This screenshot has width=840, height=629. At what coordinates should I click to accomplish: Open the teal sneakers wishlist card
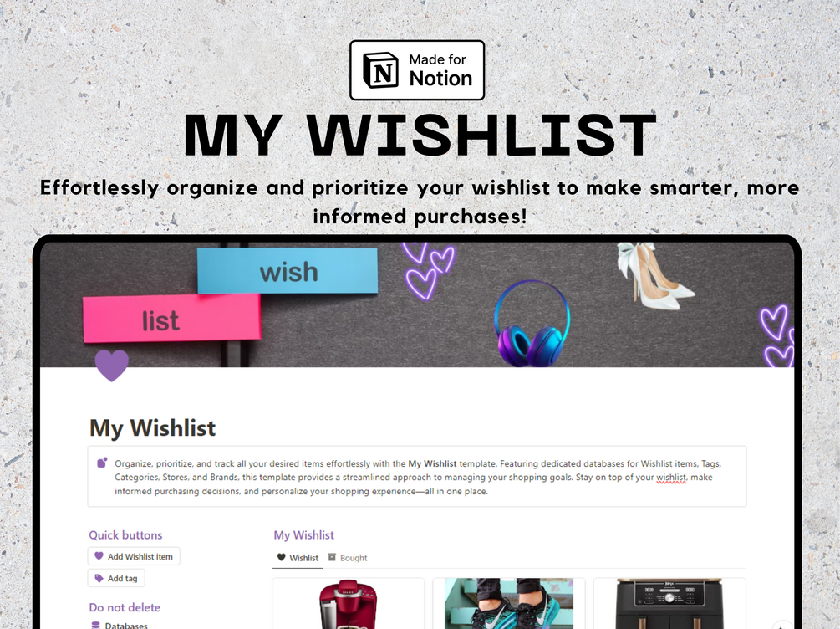(509, 603)
